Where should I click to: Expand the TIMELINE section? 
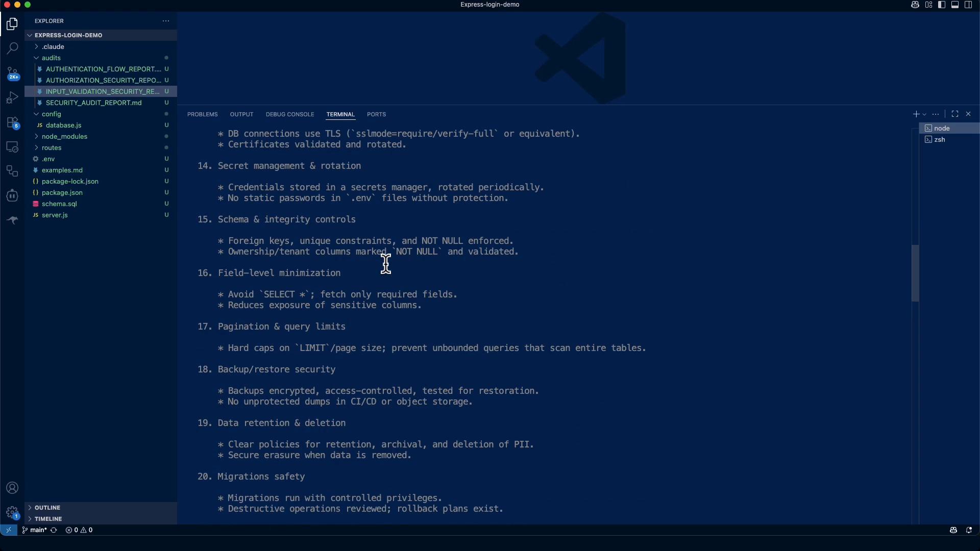pos(101,519)
